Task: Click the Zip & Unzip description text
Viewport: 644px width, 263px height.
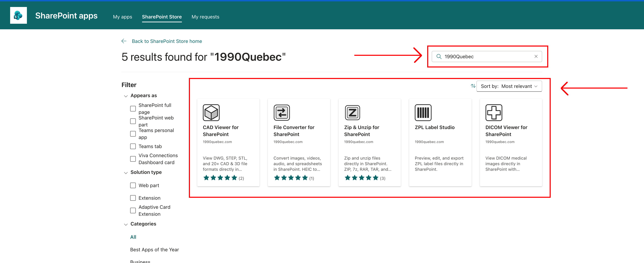Action: pos(367,164)
